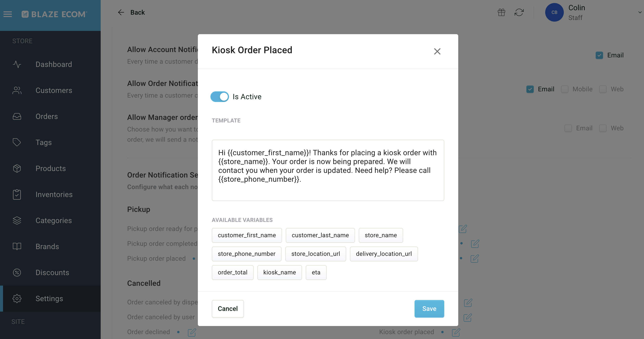Open Customers from the sidebar

pyautogui.click(x=17, y=90)
